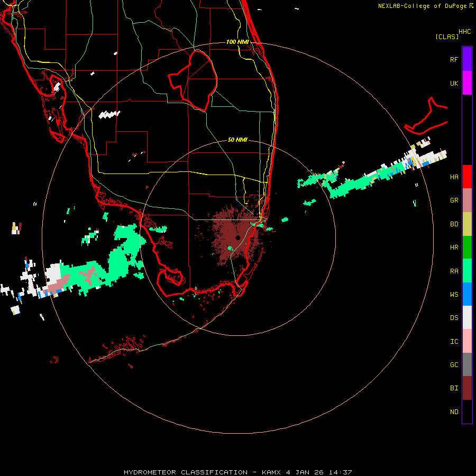Click the DS legend label
Image resolution: width=476 pixels, height=476 pixels.
pos(454,318)
